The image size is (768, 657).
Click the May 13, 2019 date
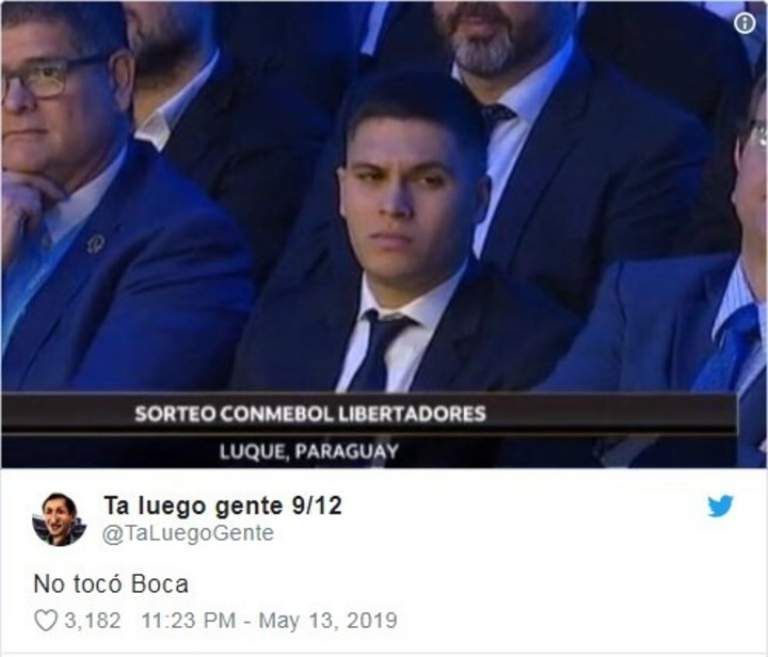pyautogui.click(x=328, y=621)
